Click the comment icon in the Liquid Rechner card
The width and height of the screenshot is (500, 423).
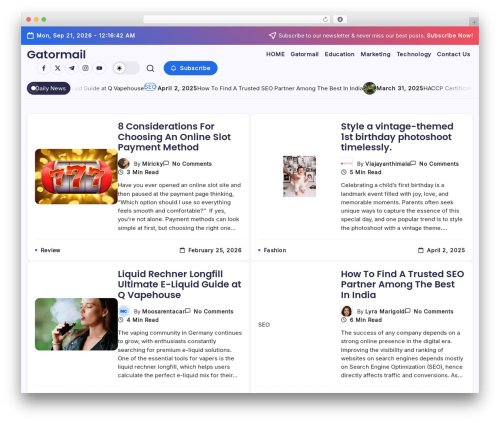tap(188, 311)
